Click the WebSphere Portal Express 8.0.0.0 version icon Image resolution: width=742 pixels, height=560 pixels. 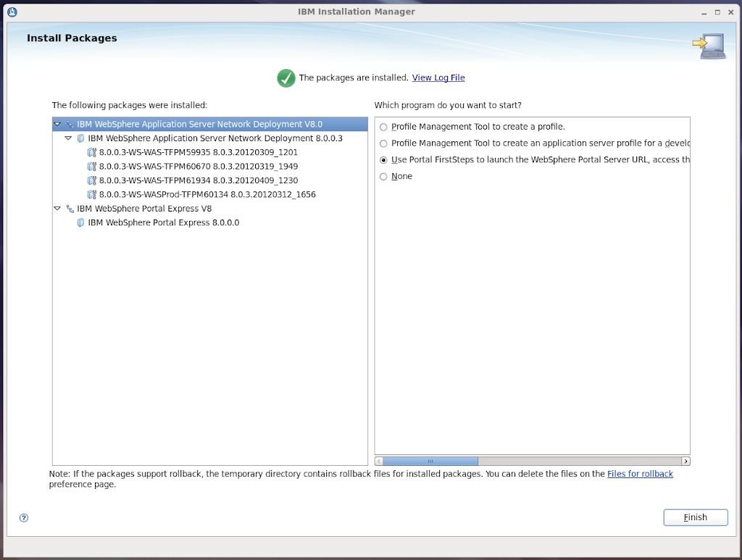[x=80, y=223]
